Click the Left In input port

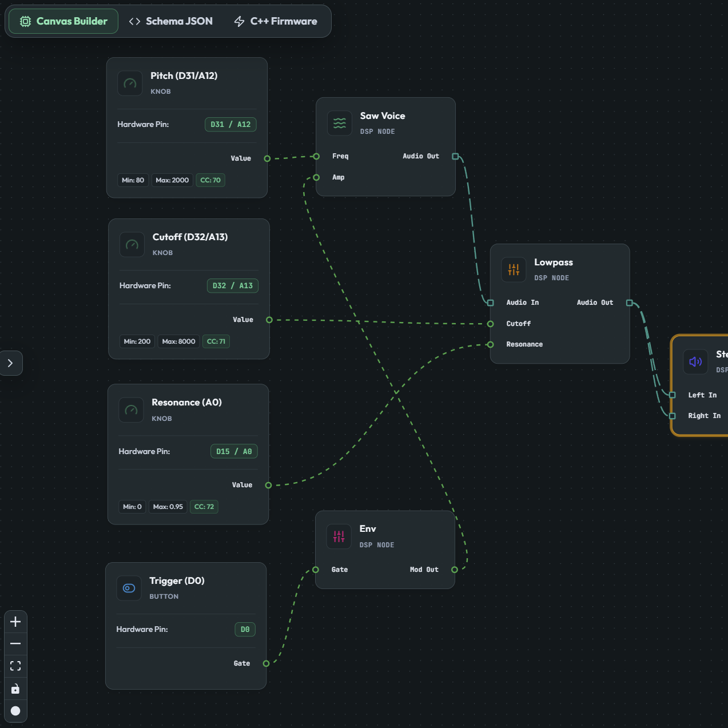coord(673,395)
